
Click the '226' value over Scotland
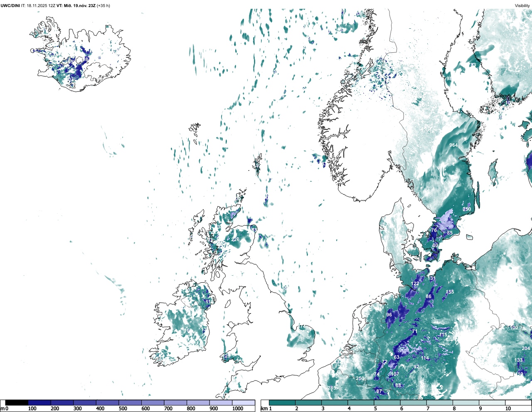tap(236, 239)
